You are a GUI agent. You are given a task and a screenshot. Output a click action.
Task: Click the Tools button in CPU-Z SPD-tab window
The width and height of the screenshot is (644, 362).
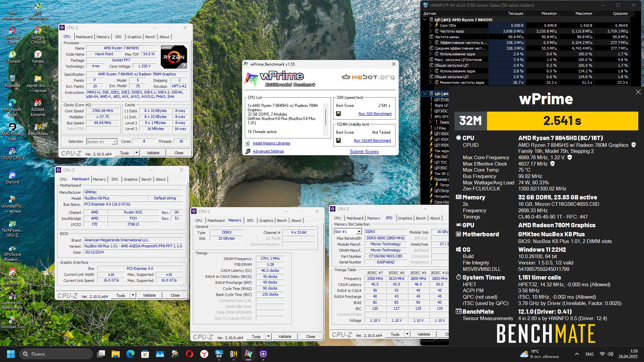click(395, 334)
